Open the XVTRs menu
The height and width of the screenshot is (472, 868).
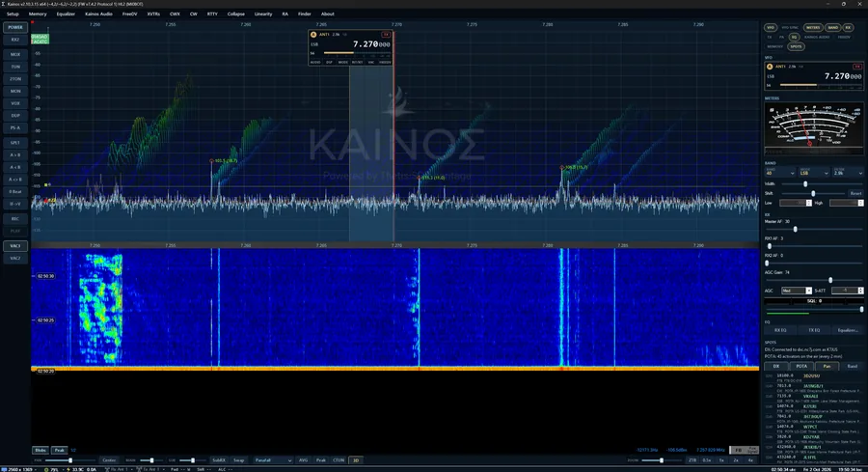(x=153, y=14)
